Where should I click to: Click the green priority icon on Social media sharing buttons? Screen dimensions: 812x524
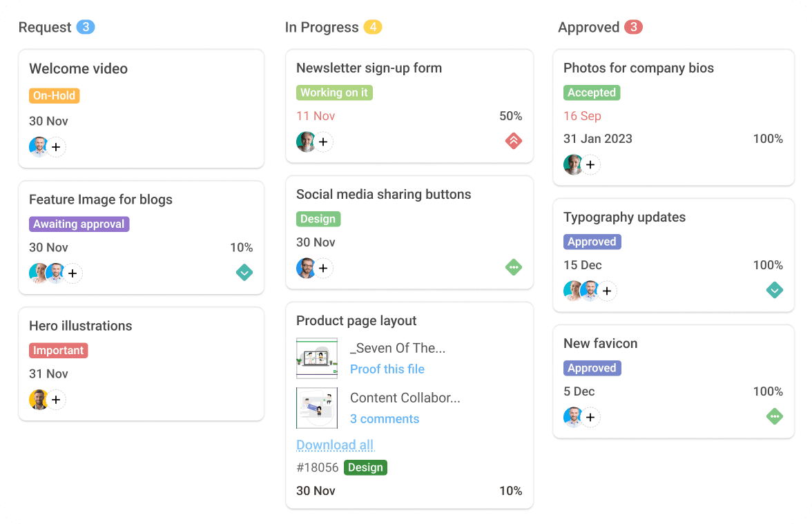click(513, 267)
